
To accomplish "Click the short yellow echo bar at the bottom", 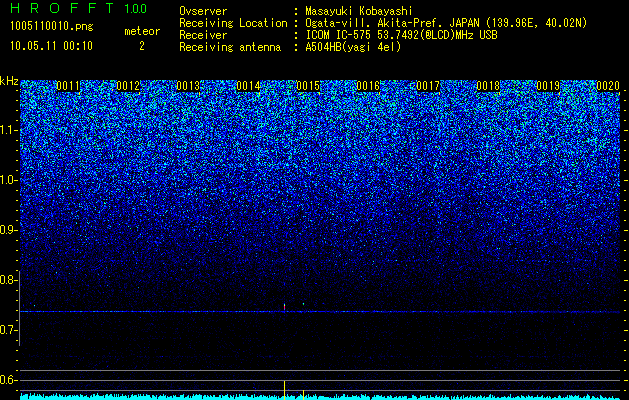I will pos(303,395).
